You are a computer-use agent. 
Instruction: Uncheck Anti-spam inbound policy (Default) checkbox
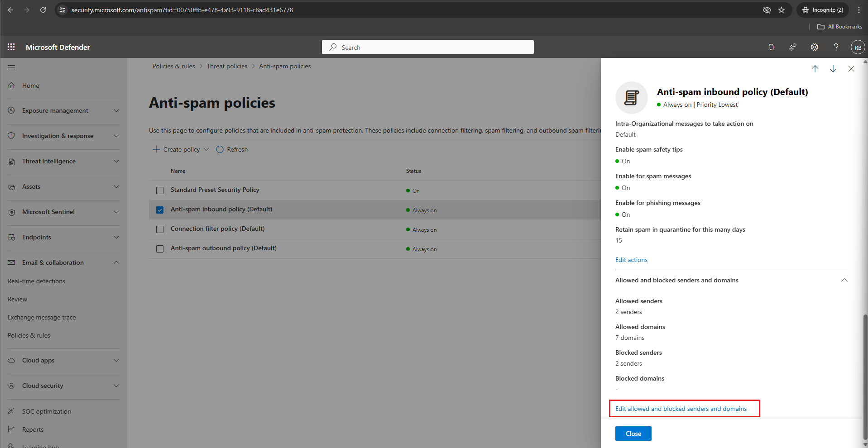click(160, 210)
